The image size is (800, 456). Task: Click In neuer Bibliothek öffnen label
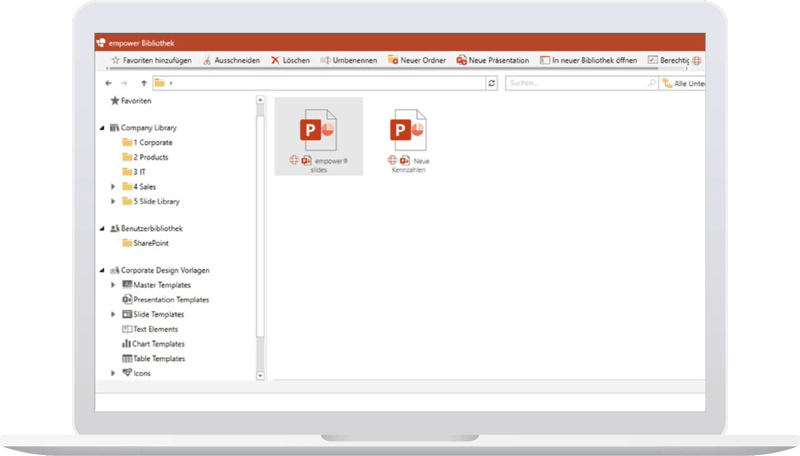pos(595,60)
